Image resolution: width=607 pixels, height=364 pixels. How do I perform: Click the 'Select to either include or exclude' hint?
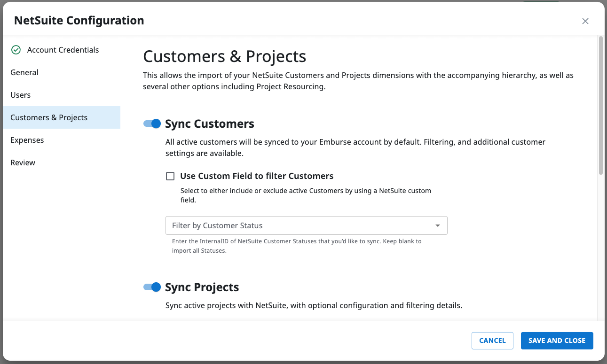click(x=306, y=195)
